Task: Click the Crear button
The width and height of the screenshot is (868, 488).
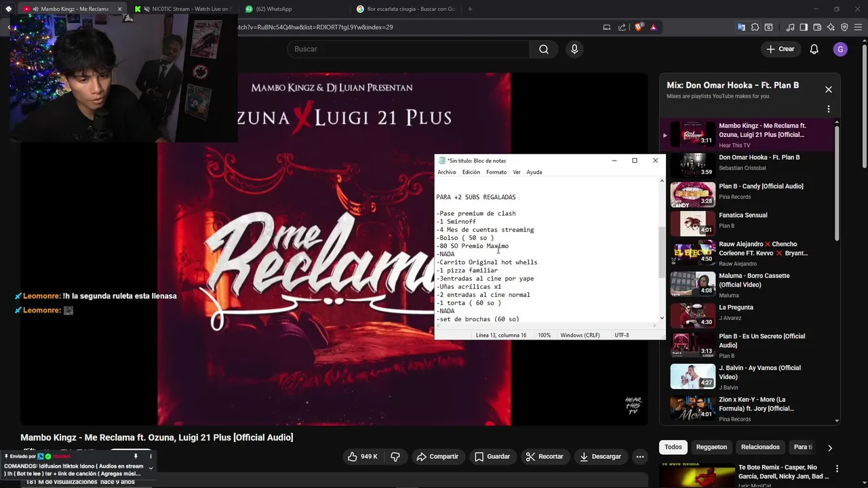Action: coord(780,49)
